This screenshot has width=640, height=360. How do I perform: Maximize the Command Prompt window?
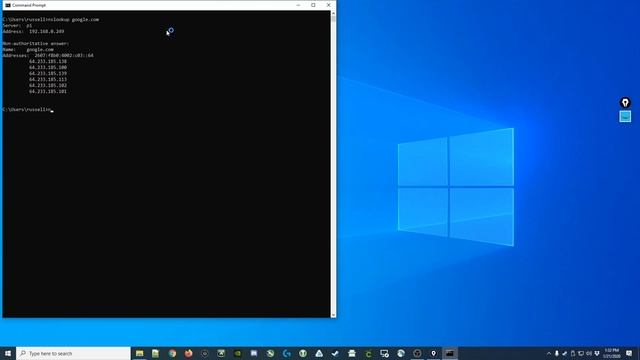pyautogui.click(x=313, y=5)
